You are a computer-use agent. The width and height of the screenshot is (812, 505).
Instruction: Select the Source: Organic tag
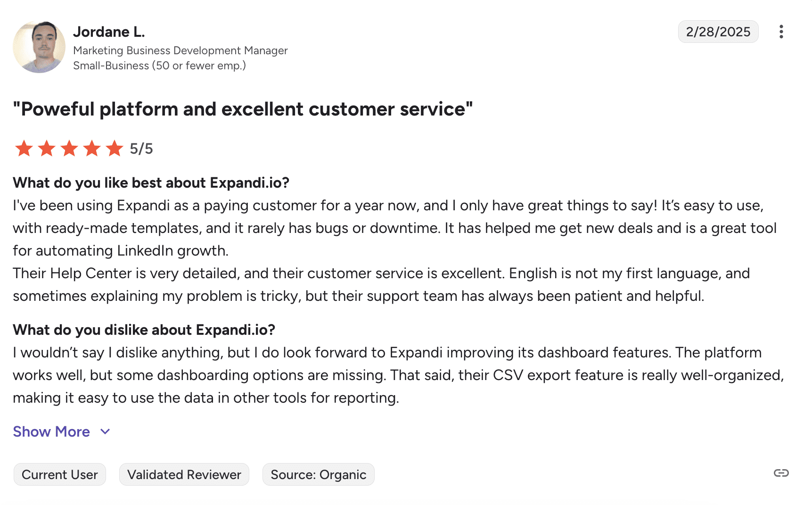coord(318,474)
